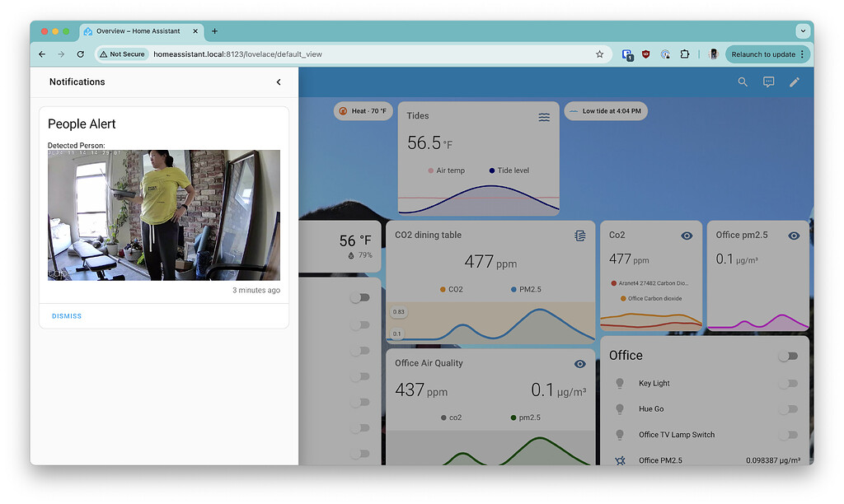Open browser extensions puzzle menu
This screenshot has height=504, width=844.
pos(685,53)
